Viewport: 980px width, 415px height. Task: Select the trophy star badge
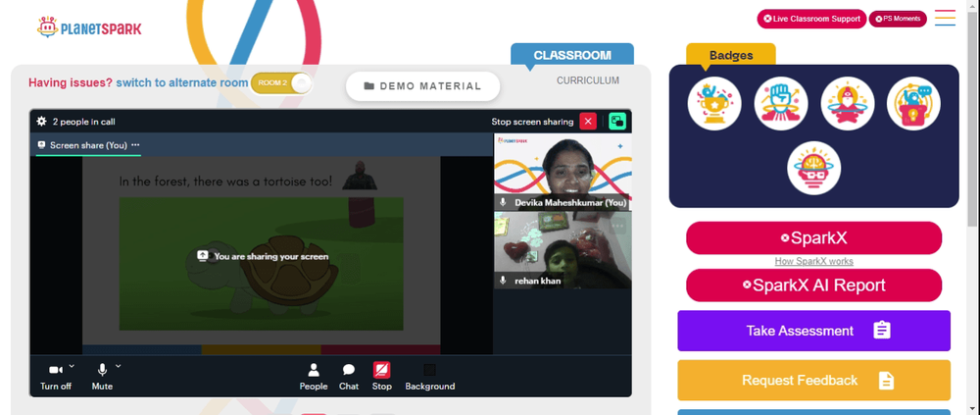(x=714, y=103)
